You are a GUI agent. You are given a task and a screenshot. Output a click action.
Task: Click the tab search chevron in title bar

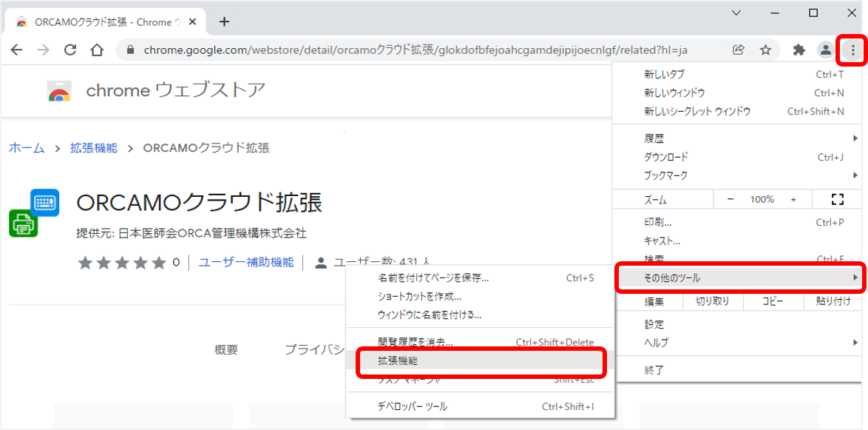click(x=736, y=13)
